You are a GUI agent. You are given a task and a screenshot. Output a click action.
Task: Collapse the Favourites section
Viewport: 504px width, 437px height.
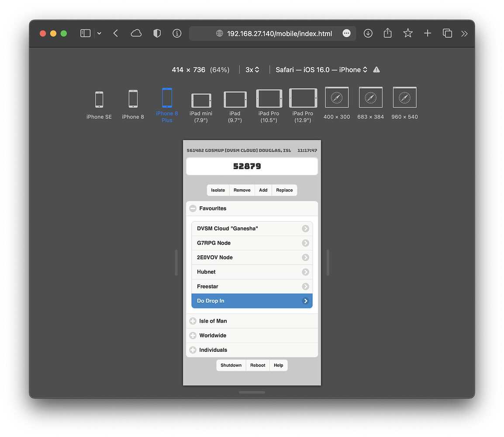click(x=193, y=208)
